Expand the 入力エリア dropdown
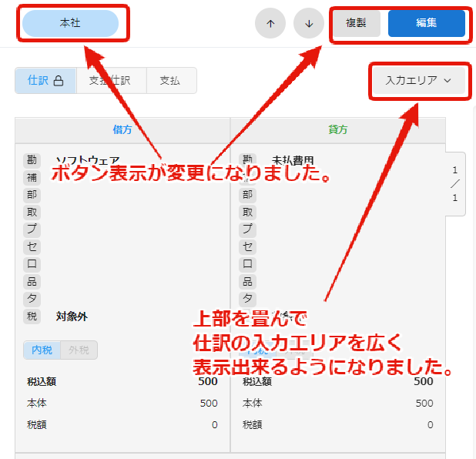This screenshot has height=459, width=476. tap(419, 80)
